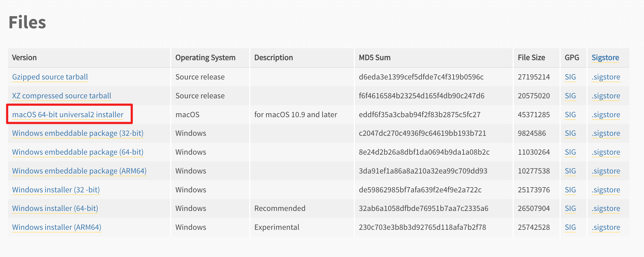Click SIG for Windows installer (32-bit) row
This screenshot has height=257, width=644.
(570, 190)
